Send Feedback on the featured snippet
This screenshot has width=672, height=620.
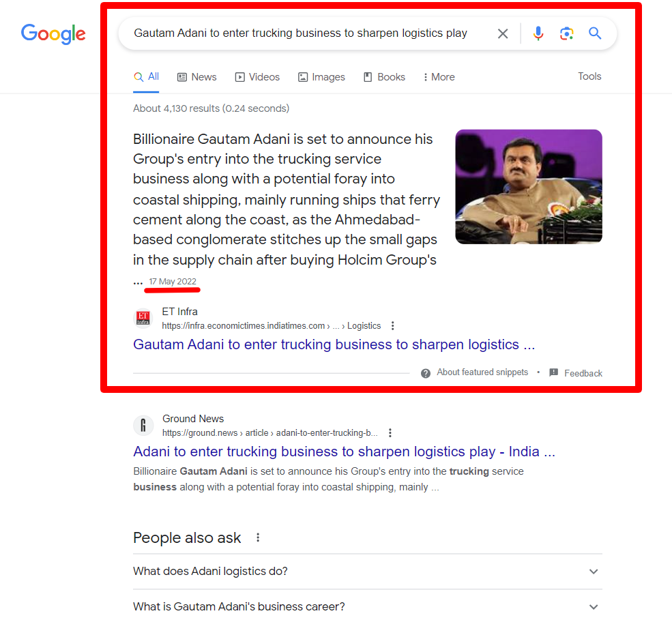[576, 373]
